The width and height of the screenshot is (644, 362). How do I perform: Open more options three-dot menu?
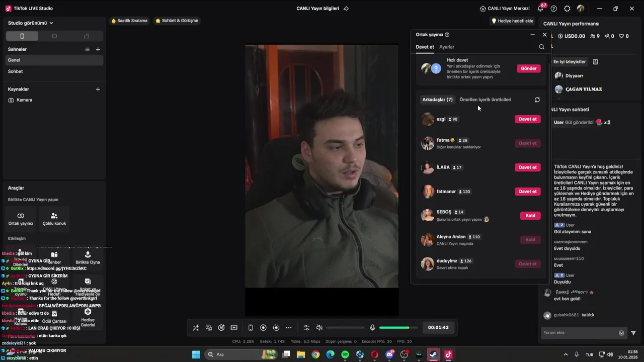[x=289, y=328]
